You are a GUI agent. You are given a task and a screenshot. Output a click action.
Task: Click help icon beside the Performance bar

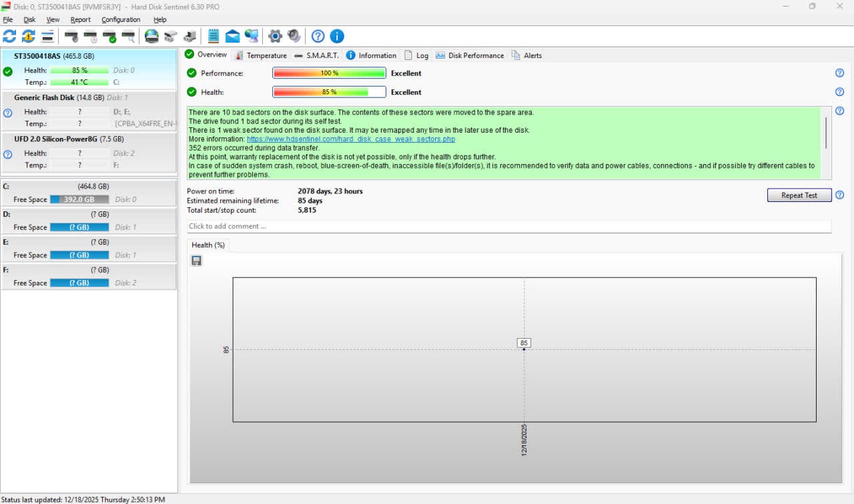(839, 73)
